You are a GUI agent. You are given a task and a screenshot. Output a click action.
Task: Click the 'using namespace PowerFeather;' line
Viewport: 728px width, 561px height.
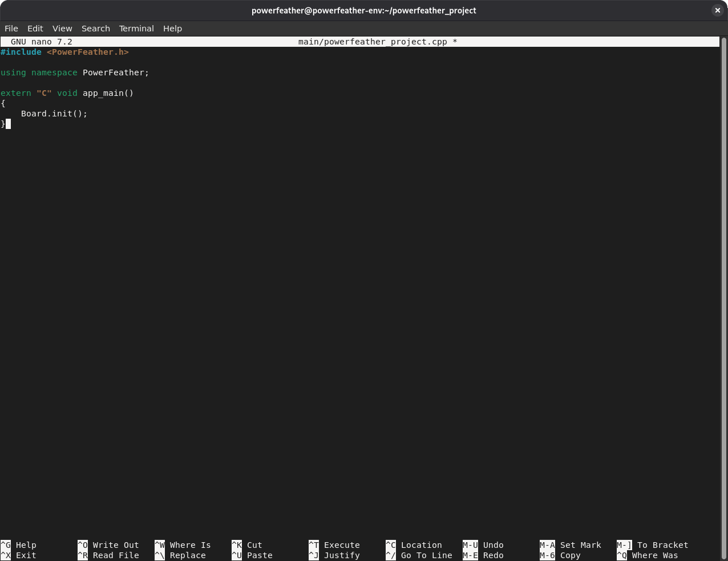pos(75,72)
